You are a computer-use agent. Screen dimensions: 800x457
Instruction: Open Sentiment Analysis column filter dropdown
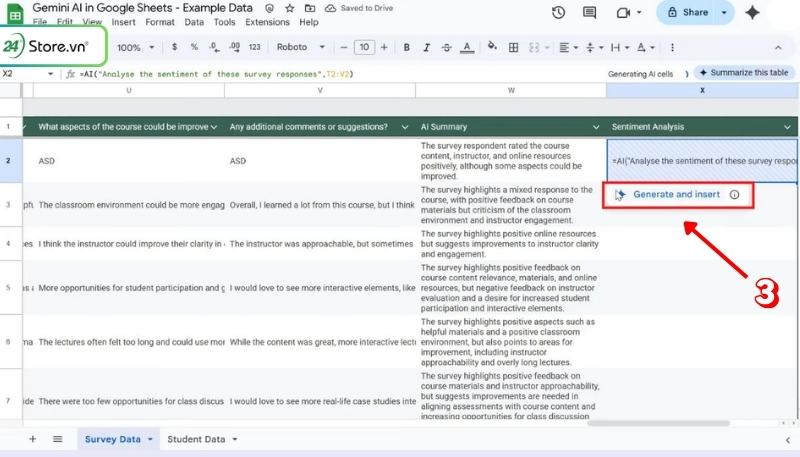coord(787,127)
